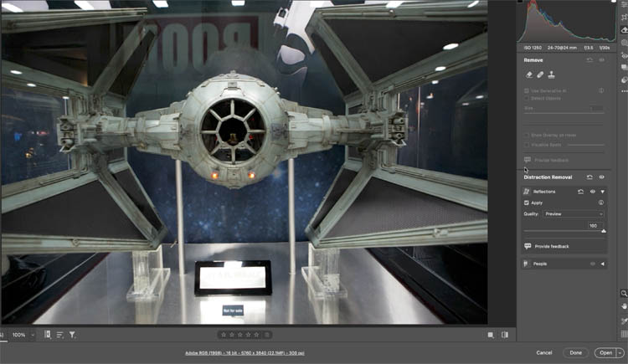Select the Clone stamp tool
Viewport: 628px width, 364px height.
click(551, 74)
